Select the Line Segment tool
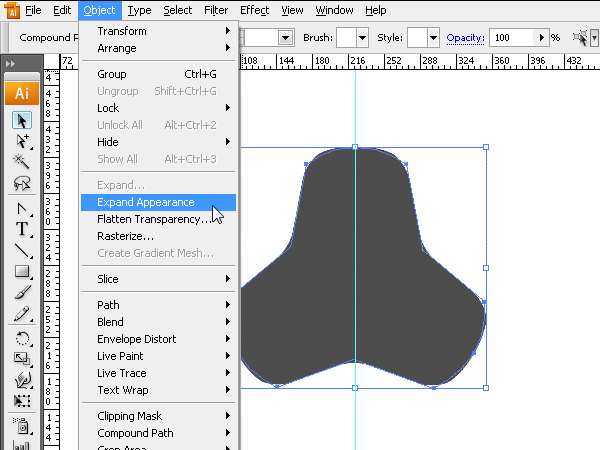Screen dimensions: 600x450 coord(22,250)
